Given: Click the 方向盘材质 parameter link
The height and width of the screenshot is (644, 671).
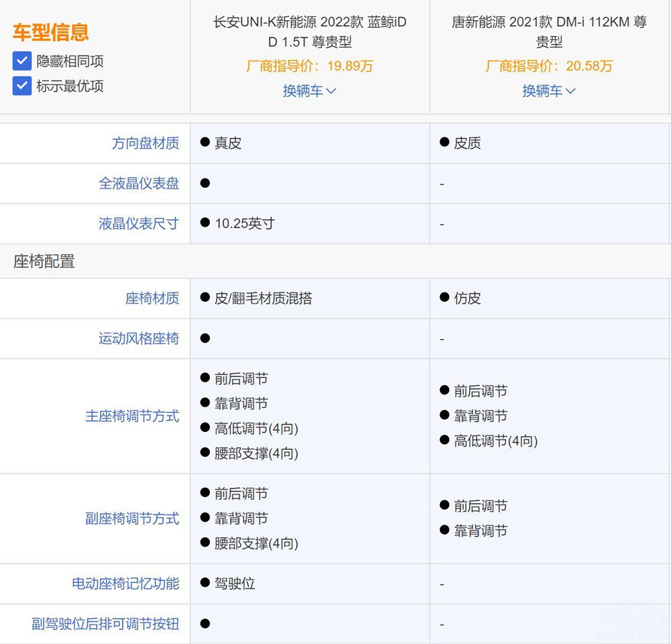Looking at the screenshot, I should click(145, 143).
